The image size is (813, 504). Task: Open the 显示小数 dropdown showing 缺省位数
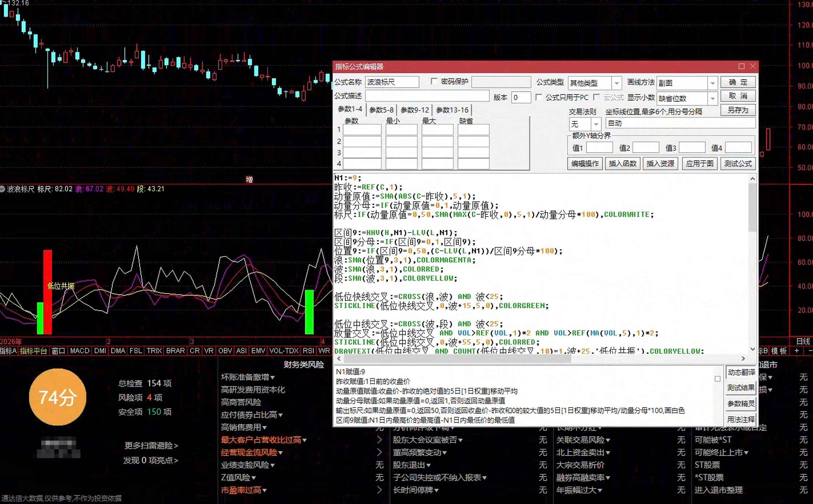[x=712, y=98]
